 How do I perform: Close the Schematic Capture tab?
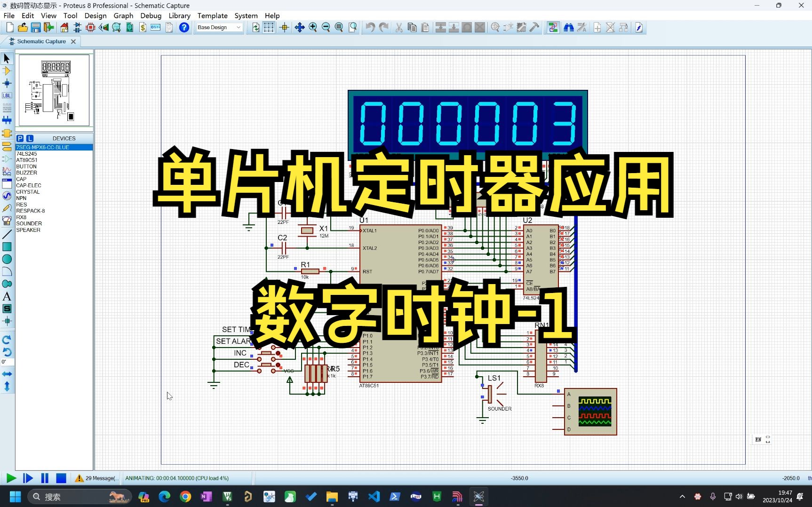[73, 41]
